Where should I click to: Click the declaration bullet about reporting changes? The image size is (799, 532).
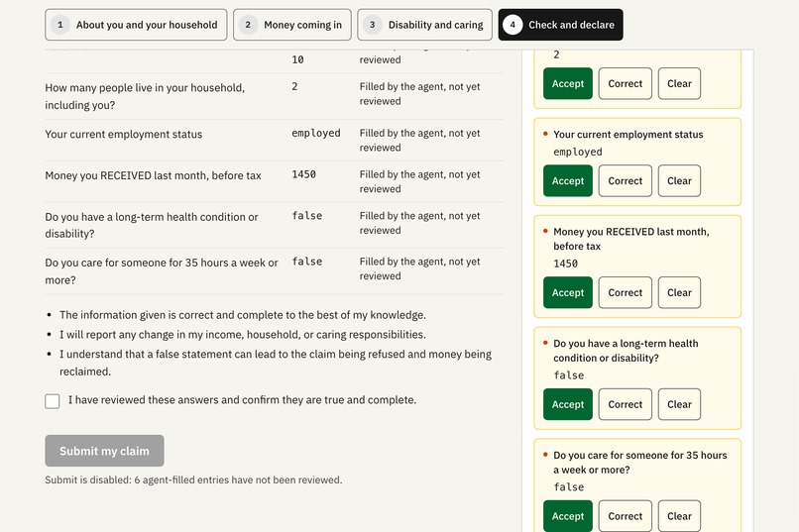[243, 335]
